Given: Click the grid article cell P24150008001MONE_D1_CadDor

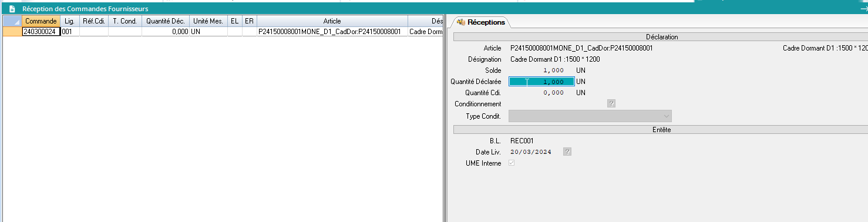Looking at the screenshot, I should coord(332,32).
